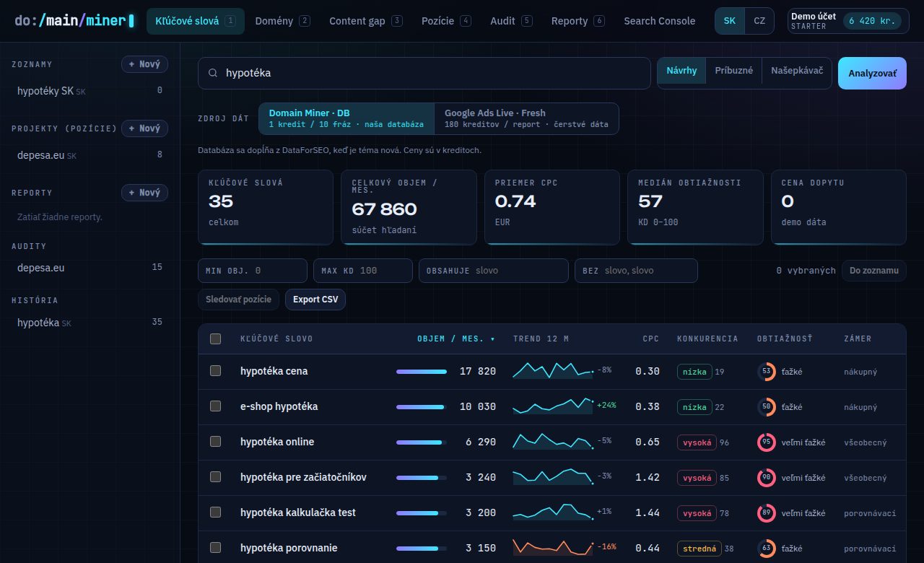The height and width of the screenshot is (563, 924).
Task: Click the KĽÚČOVÉ SLOVO column header
Action: point(276,339)
